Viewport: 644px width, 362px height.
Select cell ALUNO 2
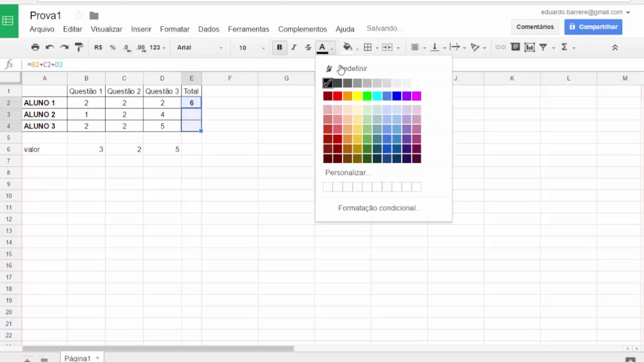point(45,114)
